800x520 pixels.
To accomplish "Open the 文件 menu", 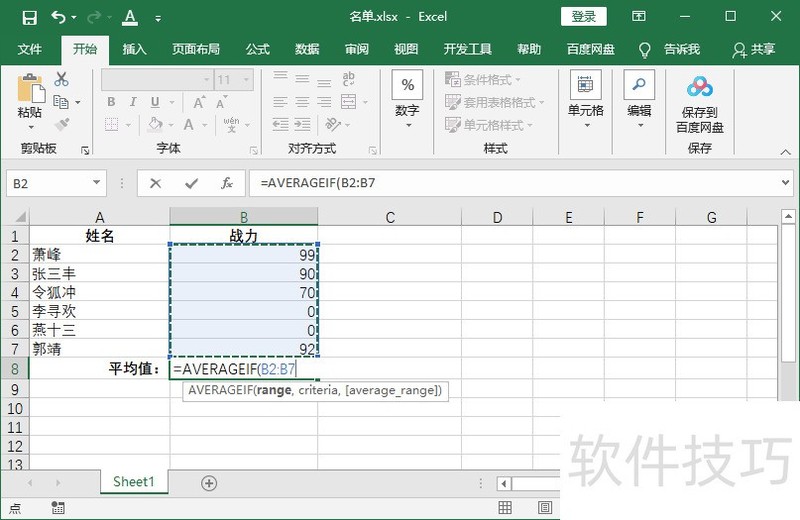I will [30, 49].
